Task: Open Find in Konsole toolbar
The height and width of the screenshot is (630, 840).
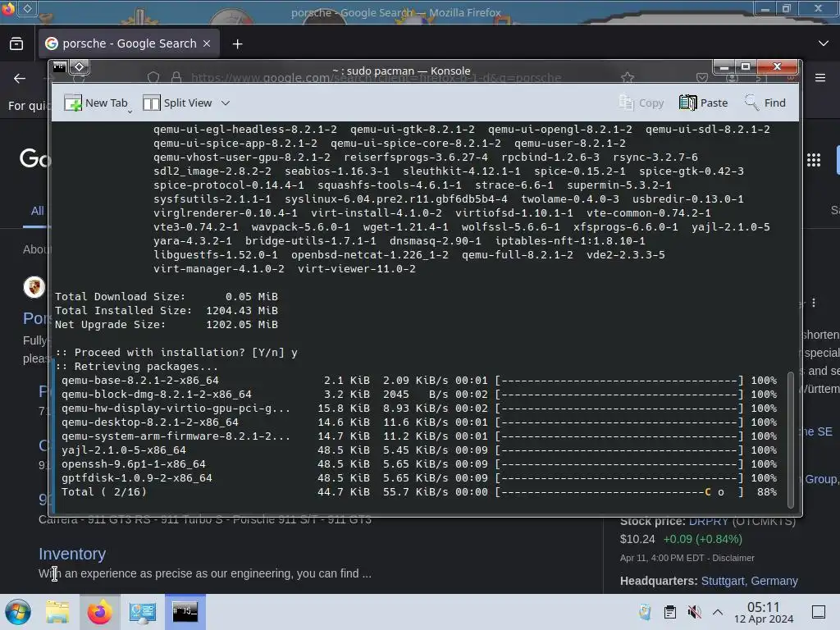Action: [x=765, y=103]
